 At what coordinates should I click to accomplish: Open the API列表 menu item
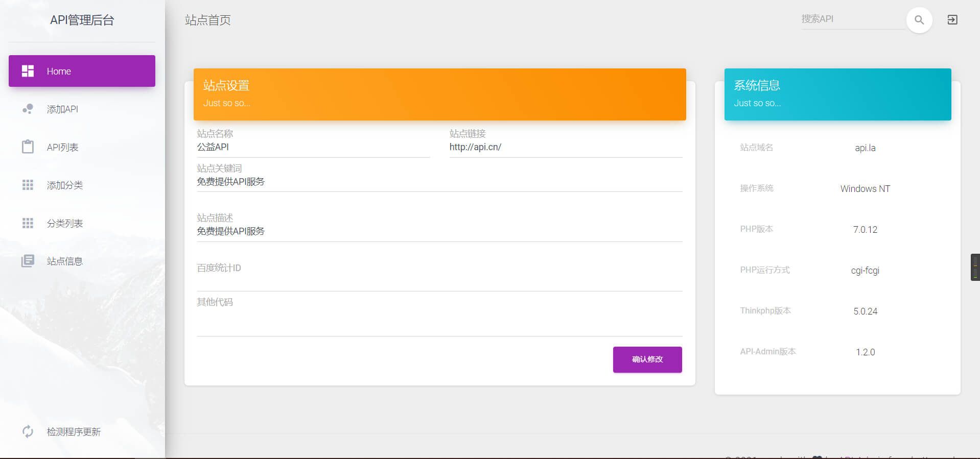[63, 148]
